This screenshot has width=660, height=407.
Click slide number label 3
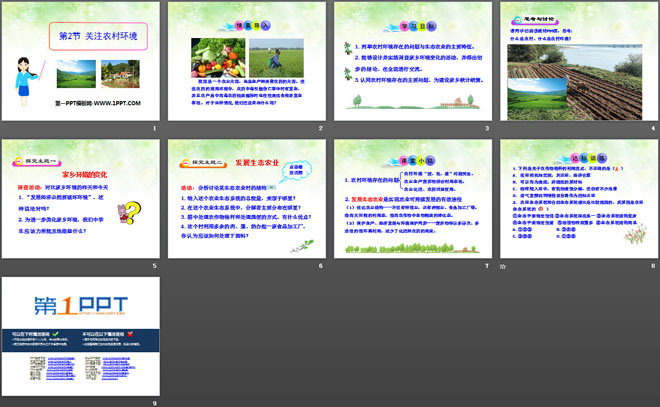point(487,128)
